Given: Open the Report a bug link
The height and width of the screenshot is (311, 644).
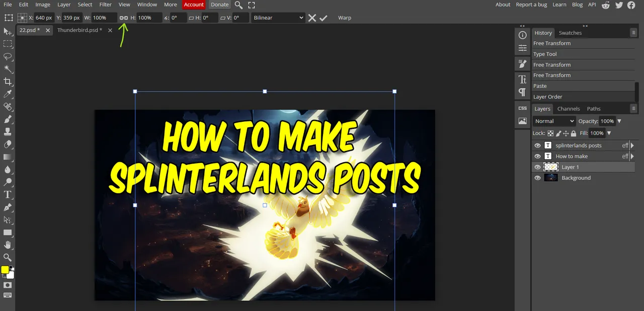Looking at the screenshot, I should click(531, 5).
